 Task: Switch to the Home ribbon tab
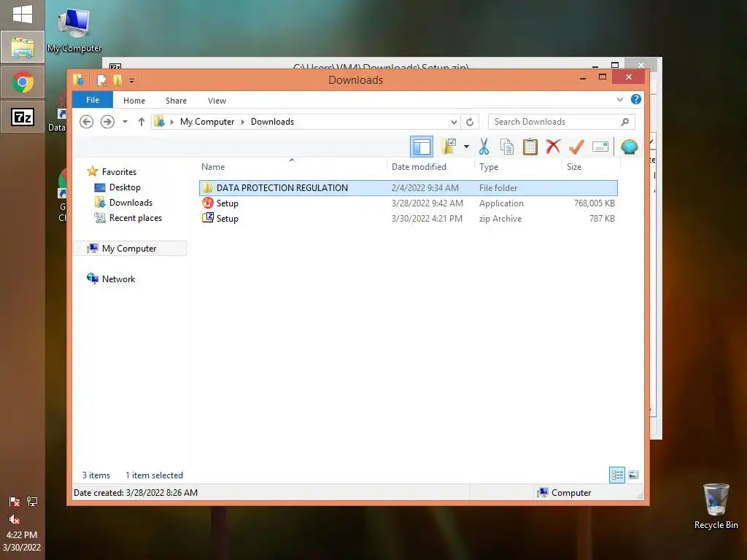[x=134, y=101]
